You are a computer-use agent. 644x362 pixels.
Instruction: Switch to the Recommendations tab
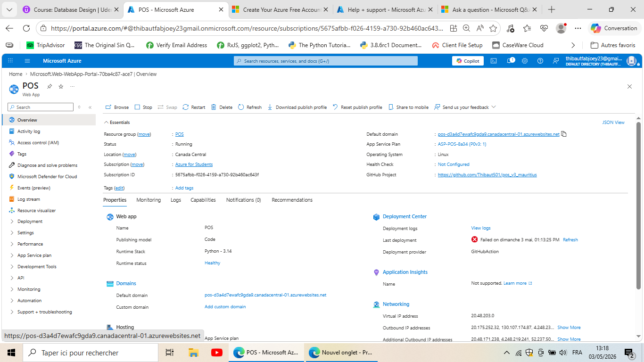[x=292, y=200]
